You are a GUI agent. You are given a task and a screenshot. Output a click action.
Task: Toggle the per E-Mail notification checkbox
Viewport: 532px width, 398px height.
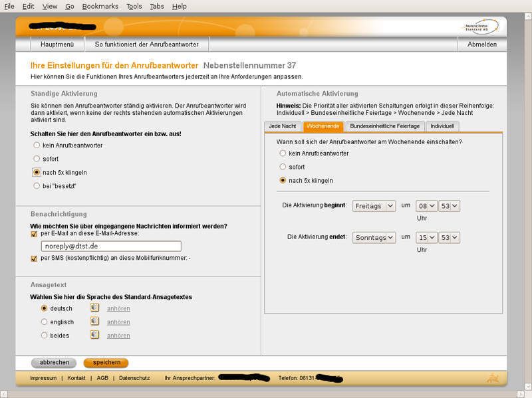[x=34, y=234]
